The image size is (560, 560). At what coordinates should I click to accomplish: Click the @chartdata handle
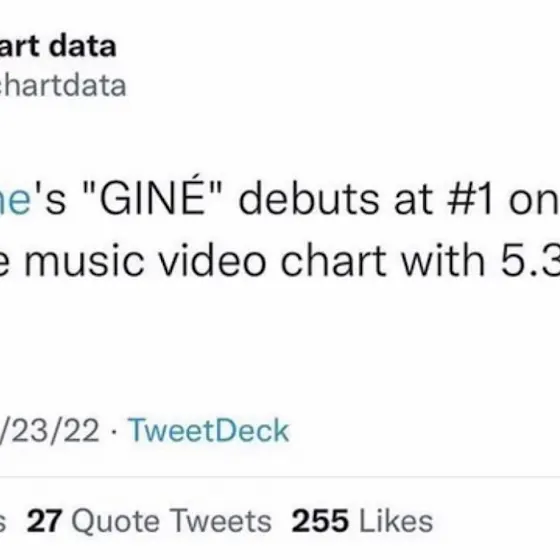click(63, 86)
